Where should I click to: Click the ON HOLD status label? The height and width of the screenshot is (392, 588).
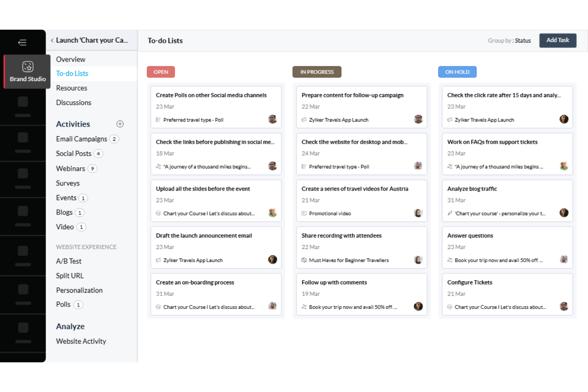457,71
